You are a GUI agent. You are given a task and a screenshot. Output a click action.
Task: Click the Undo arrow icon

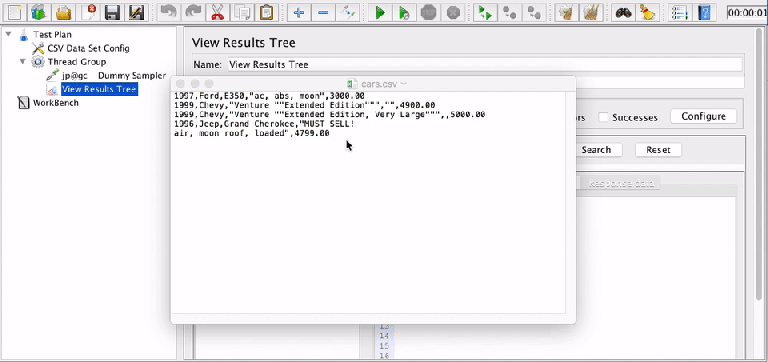point(168,12)
